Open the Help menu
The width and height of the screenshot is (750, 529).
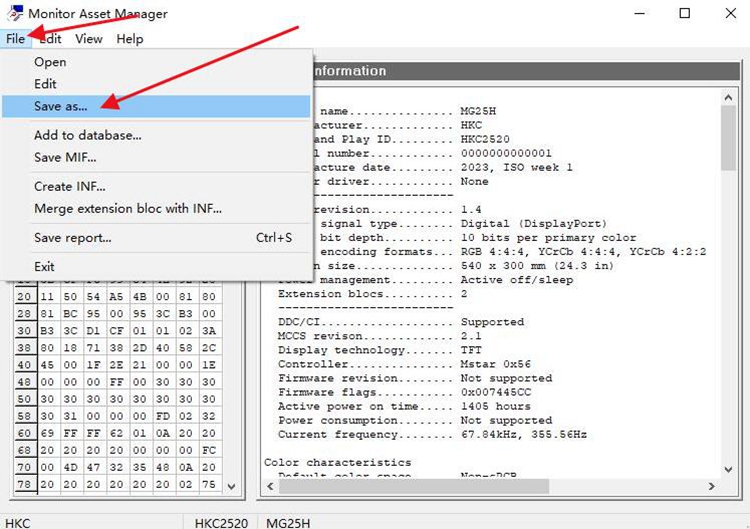[130, 39]
